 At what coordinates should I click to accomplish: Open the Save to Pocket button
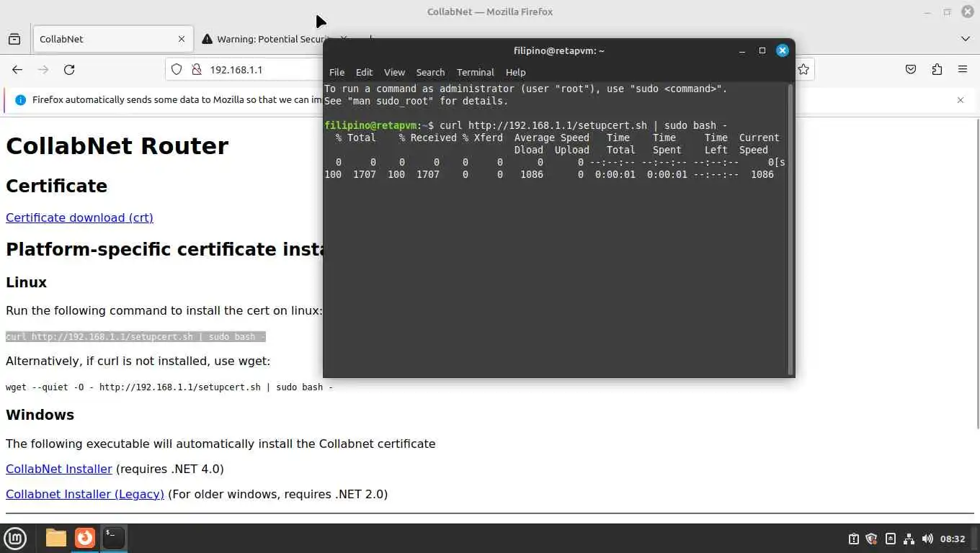point(911,70)
